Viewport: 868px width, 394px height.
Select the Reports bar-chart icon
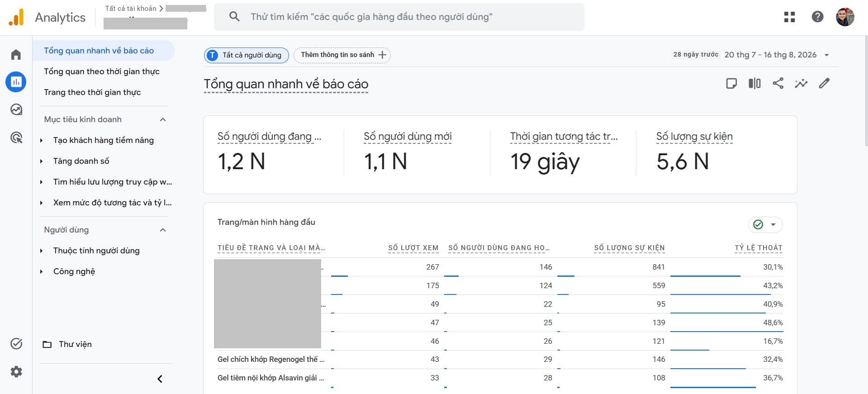[x=16, y=82]
